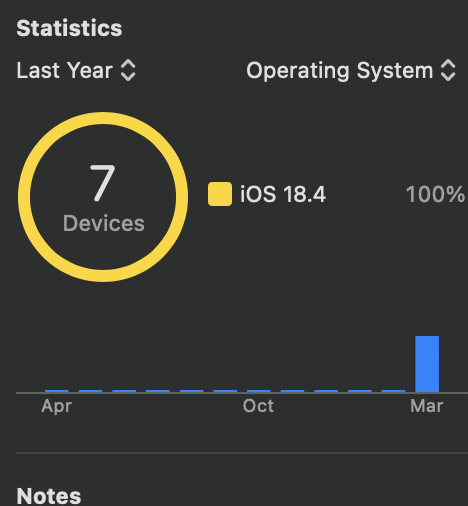Click the tall blue March bar
This screenshot has width=468, height=506.
click(x=427, y=364)
